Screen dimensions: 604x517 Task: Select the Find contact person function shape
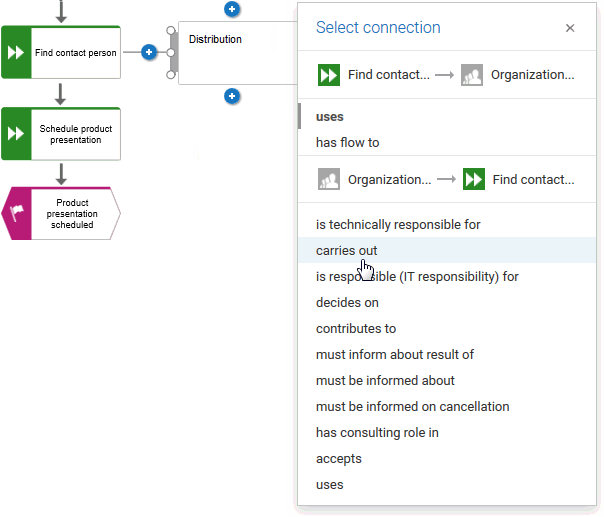click(61, 52)
